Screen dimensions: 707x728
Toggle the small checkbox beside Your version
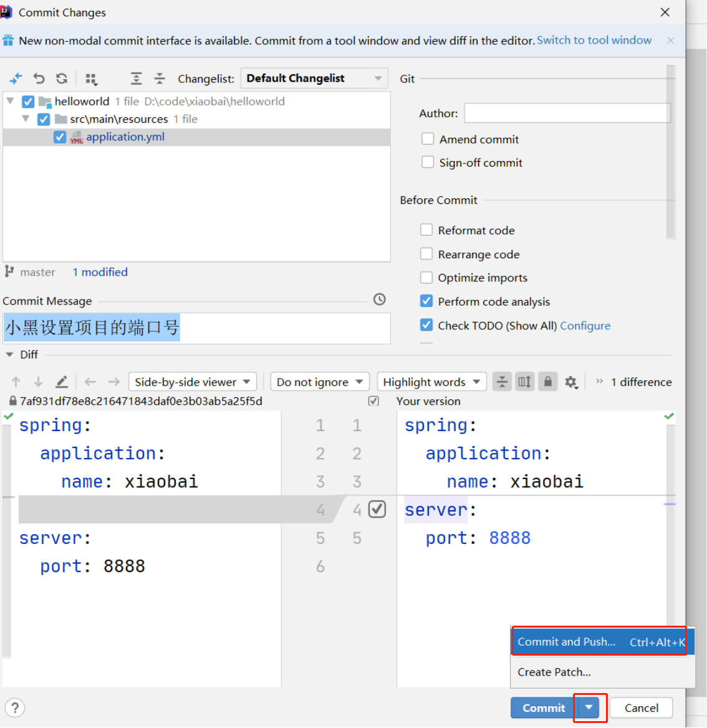(x=373, y=400)
